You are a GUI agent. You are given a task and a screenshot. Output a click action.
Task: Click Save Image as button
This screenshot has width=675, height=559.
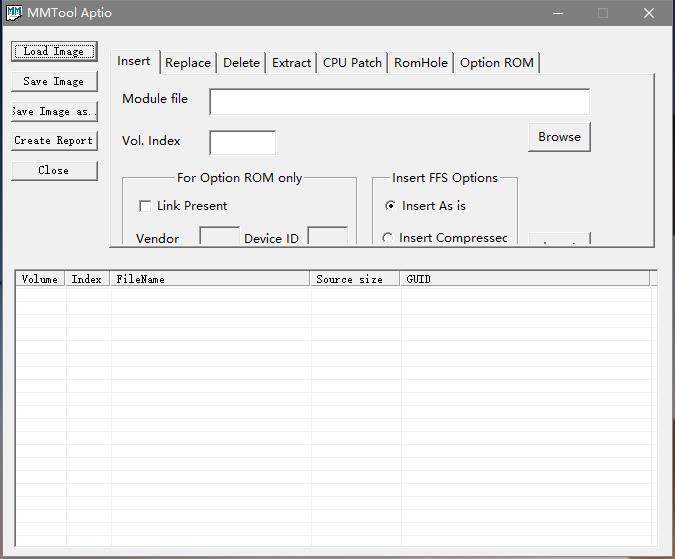[x=54, y=111]
